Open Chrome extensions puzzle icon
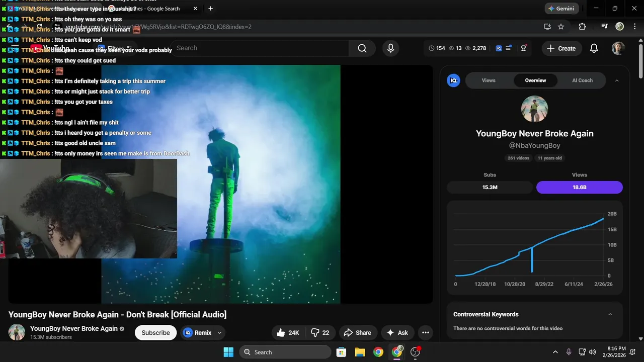 pyautogui.click(x=582, y=27)
